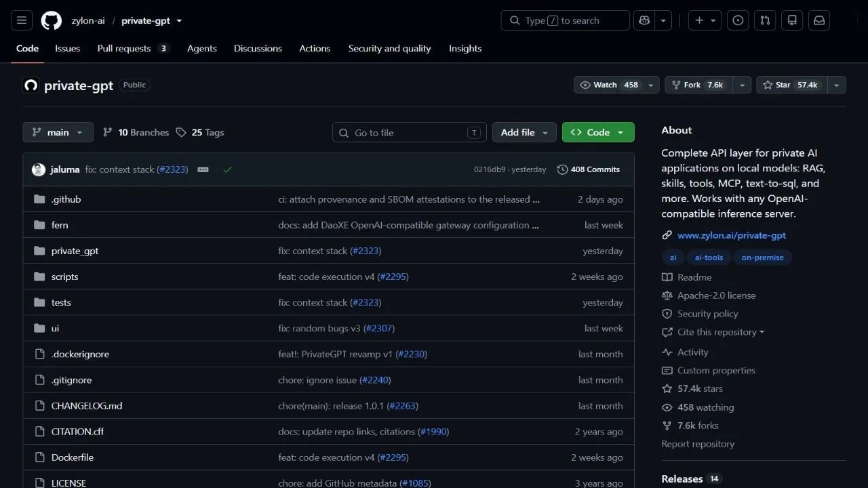The width and height of the screenshot is (868, 488).
Task: Switch to the Agents tab
Action: [x=202, y=48]
